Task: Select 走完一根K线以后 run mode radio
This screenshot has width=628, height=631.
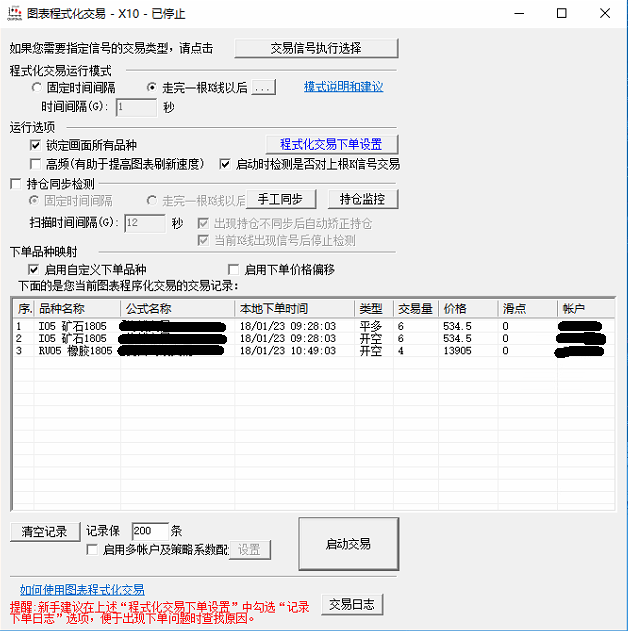Action: (x=152, y=87)
